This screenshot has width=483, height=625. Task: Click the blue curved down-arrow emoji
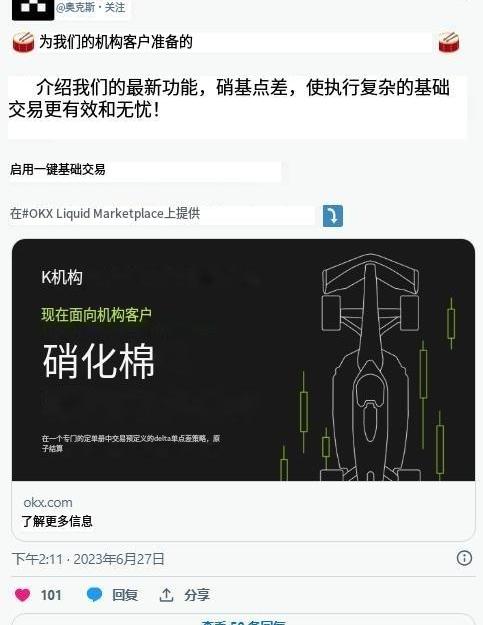[333, 216]
